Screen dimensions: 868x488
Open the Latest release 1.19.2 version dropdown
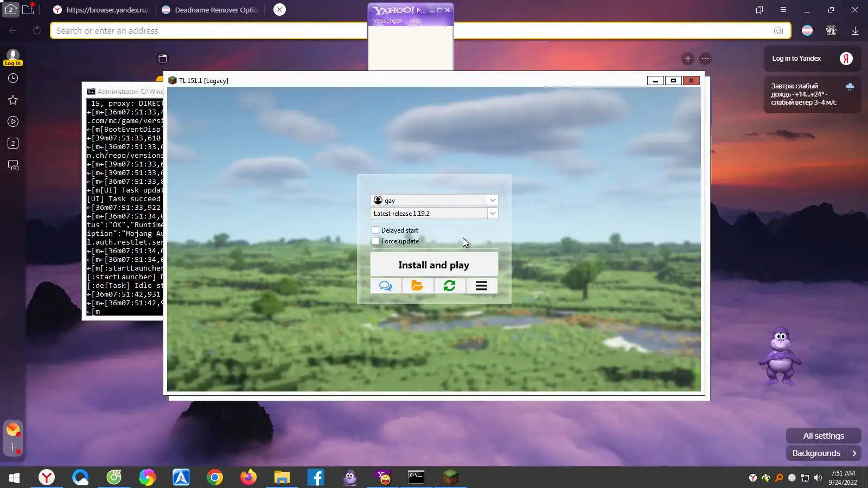click(x=434, y=213)
